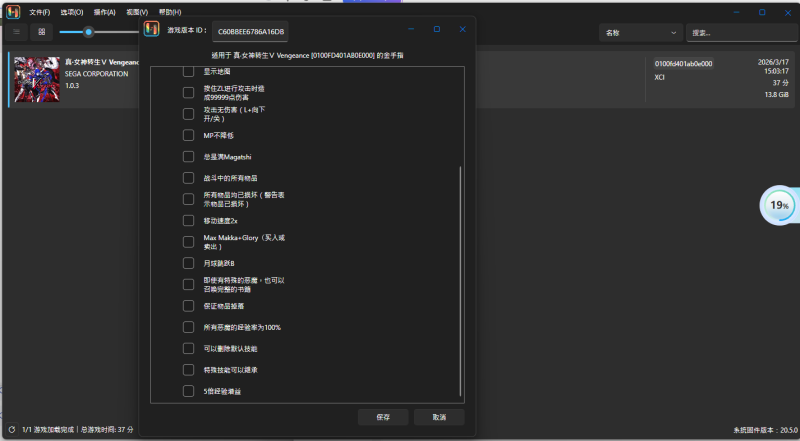Click the title ID 0100fd401ab0e000 text

point(683,64)
